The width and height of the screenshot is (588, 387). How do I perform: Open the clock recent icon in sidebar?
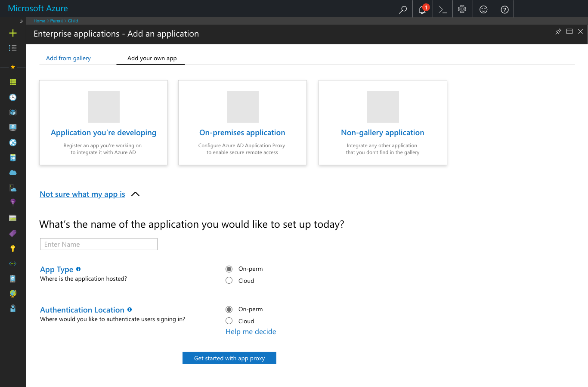click(x=13, y=97)
